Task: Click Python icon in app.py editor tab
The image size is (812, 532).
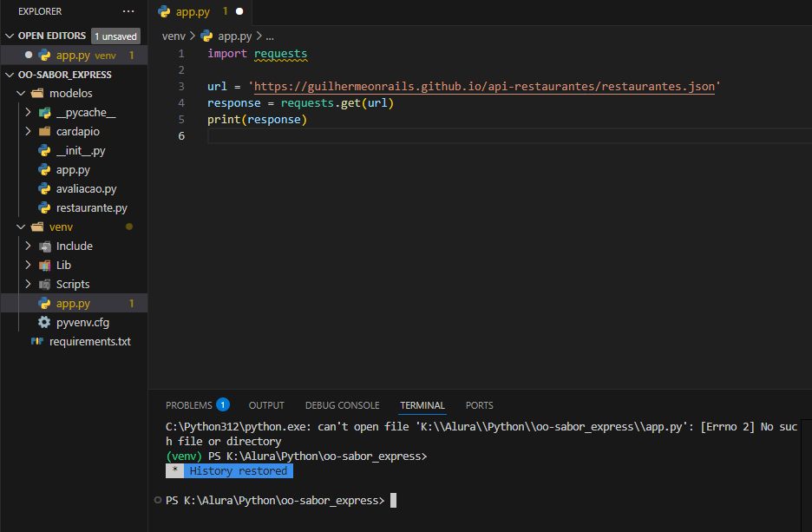Action: 164,11
